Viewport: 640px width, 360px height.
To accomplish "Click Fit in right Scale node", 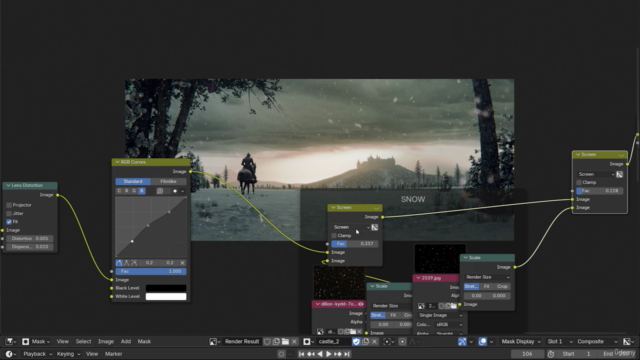I will pyautogui.click(x=487, y=287).
